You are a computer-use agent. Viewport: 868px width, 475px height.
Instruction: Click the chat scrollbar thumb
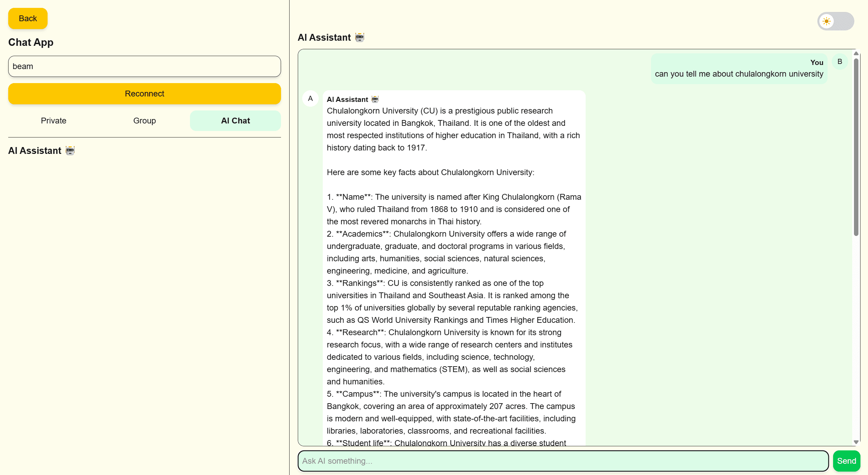(856, 147)
